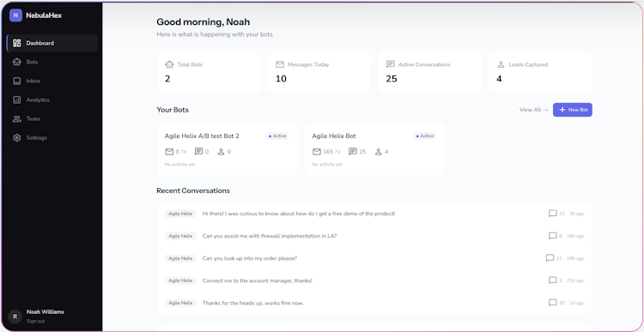The height and width of the screenshot is (332, 644).
Task: Click chat icon on A/B test Bot 2 card
Action: click(x=199, y=152)
